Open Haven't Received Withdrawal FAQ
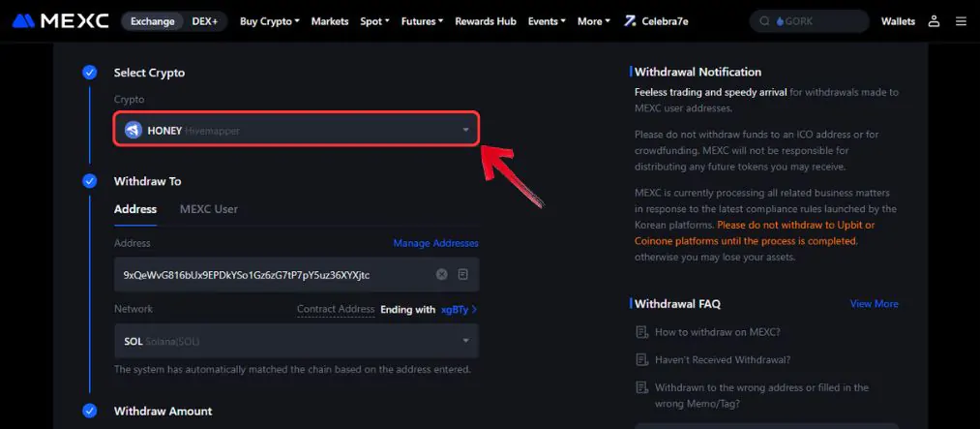Image resolution: width=980 pixels, height=429 pixels. coord(723,359)
